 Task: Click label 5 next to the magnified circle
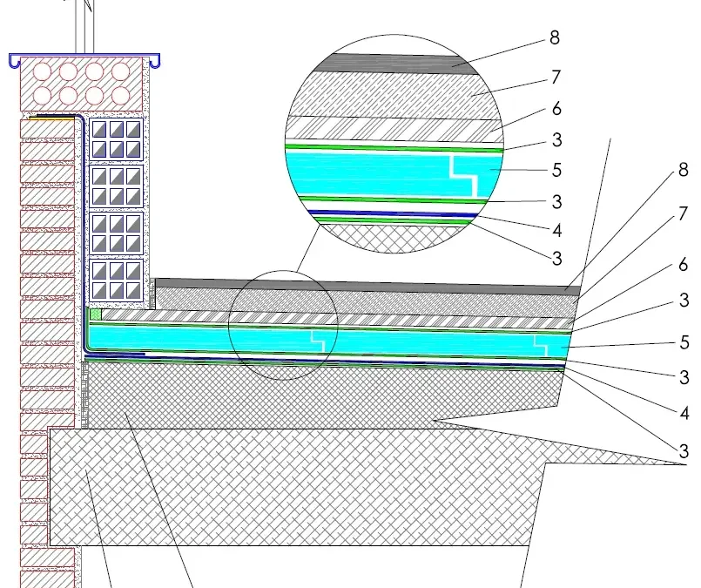coord(555,172)
